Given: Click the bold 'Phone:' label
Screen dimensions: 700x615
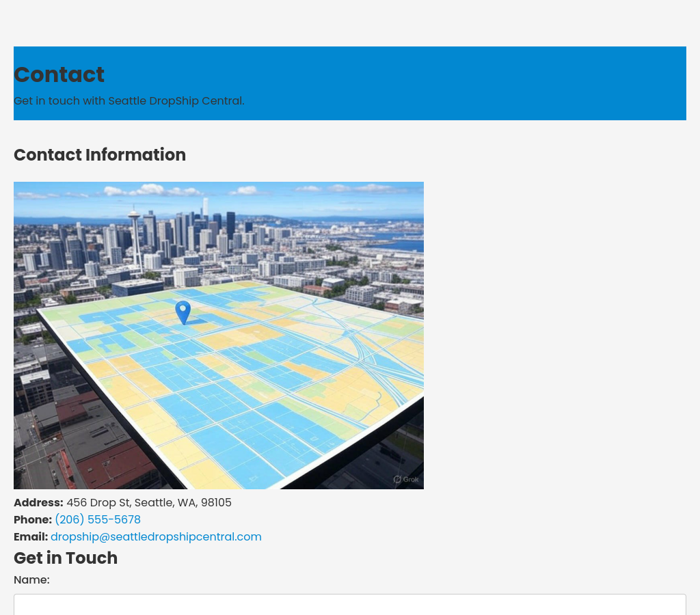Looking at the screenshot, I should (x=33, y=519).
